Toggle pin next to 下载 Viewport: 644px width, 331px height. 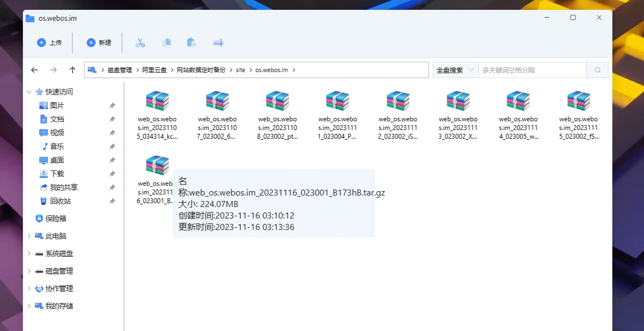(112, 174)
